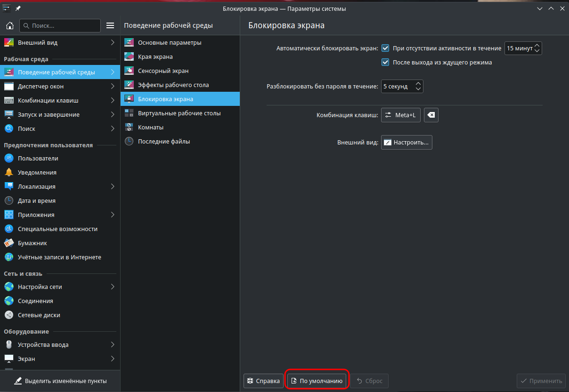
Task: Open the hamburger menu beside search
Action: (x=110, y=25)
